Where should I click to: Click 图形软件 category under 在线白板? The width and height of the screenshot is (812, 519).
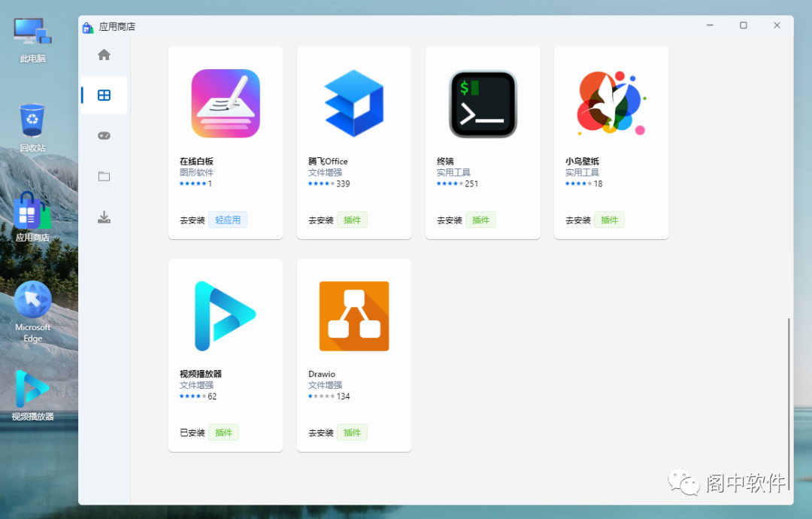(x=196, y=172)
